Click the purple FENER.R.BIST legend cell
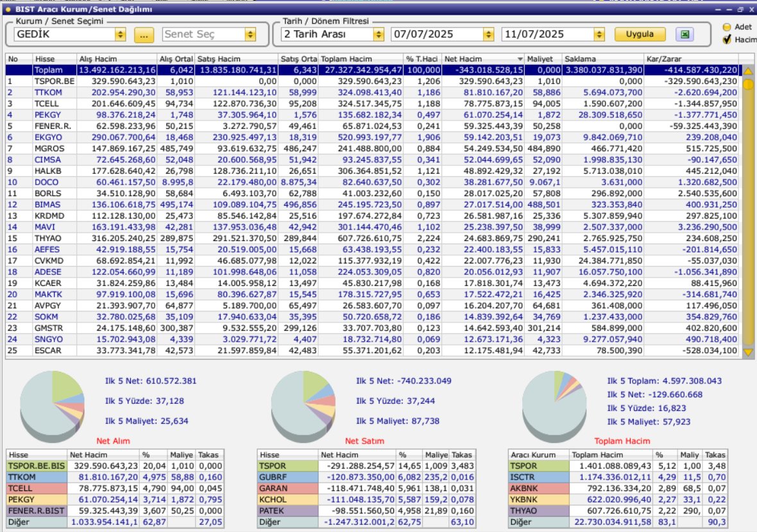757x532 pixels. 37,511
